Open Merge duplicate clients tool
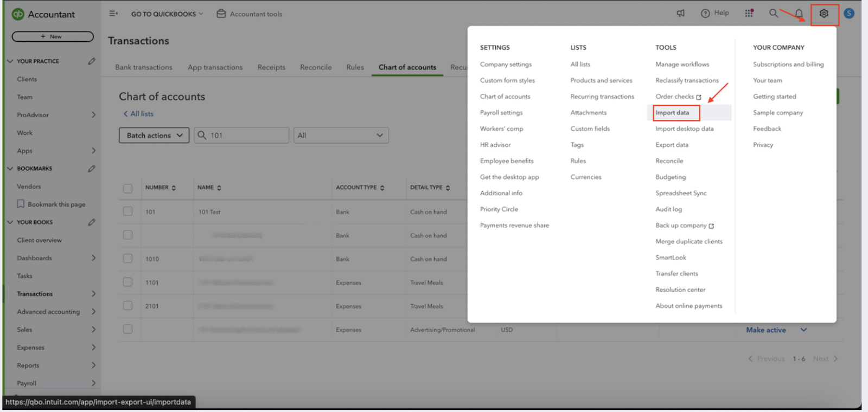This screenshot has height=412, width=868. click(689, 242)
